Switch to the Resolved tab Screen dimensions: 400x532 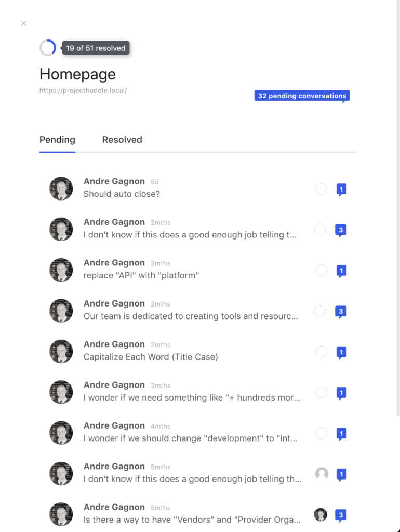click(122, 139)
